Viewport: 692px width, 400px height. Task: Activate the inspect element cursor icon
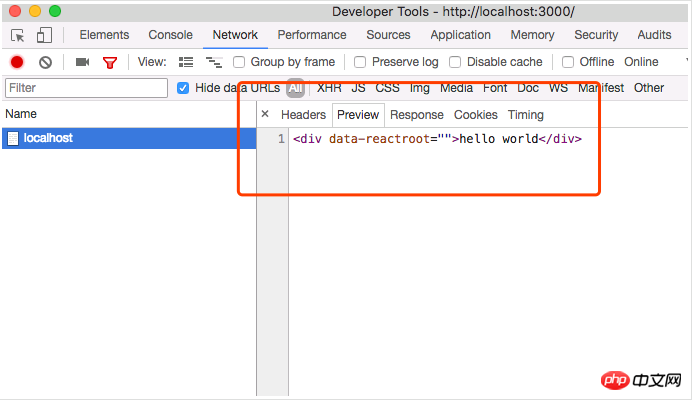pos(18,35)
